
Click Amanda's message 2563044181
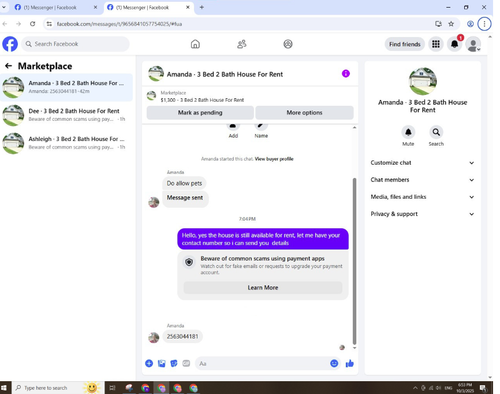(182, 336)
